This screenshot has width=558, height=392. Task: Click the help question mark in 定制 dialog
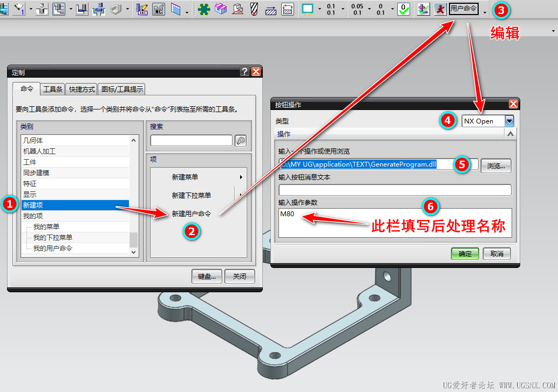244,72
